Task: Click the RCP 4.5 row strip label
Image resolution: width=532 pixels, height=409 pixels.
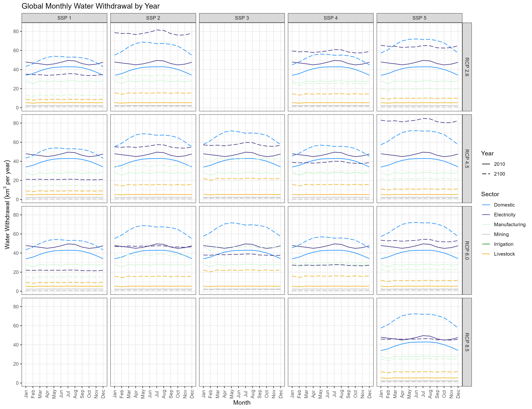Action: (467, 159)
